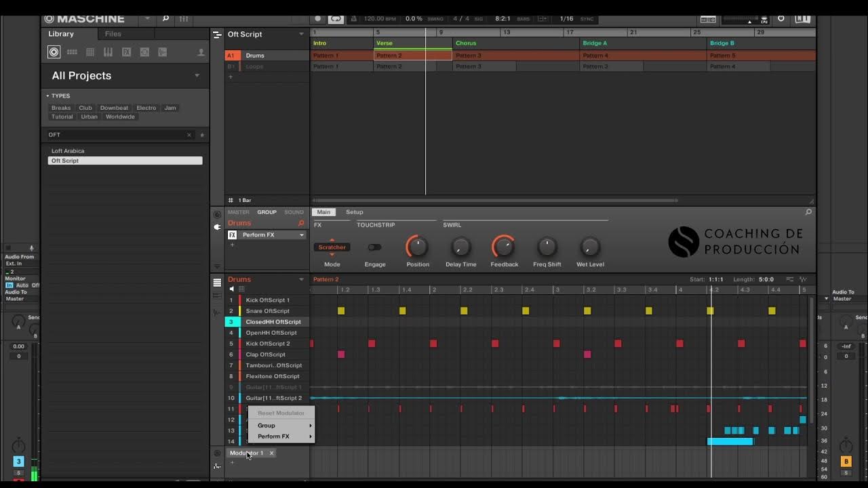Click the record button in transport

pyautogui.click(x=318, y=19)
